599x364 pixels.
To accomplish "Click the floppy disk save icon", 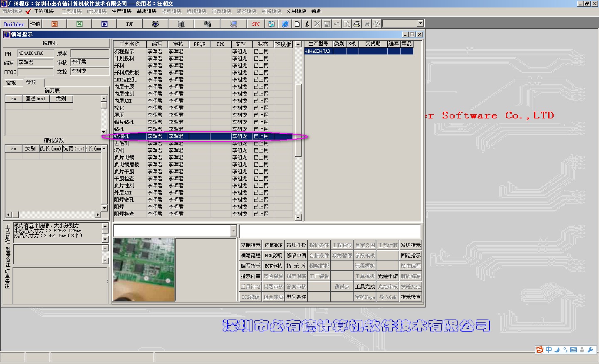I will tap(327, 24).
